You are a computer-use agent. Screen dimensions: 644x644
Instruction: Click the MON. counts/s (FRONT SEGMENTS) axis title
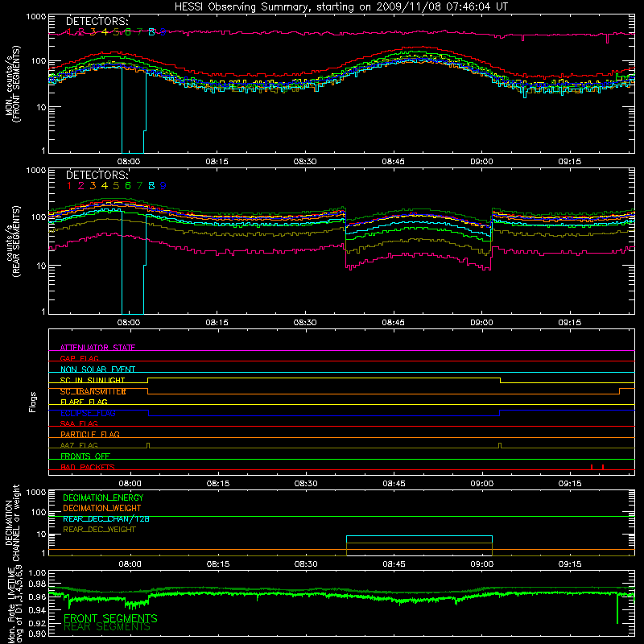pos(13,84)
